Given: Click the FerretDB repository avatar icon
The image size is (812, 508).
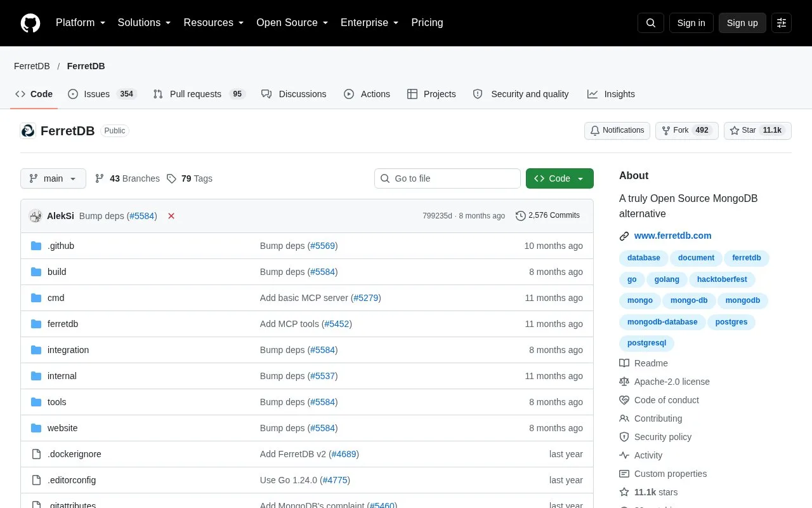Looking at the screenshot, I should click(x=28, y=131).
